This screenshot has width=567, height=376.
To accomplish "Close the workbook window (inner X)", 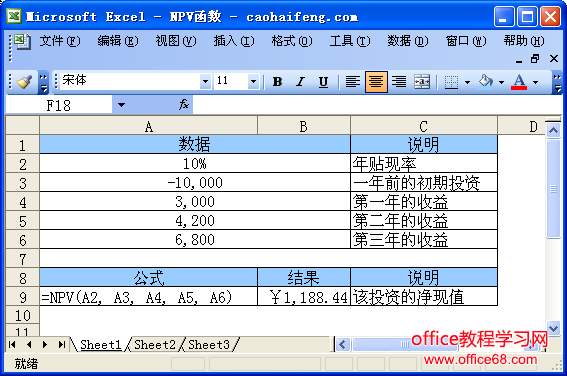I will [x=554, y=59].
